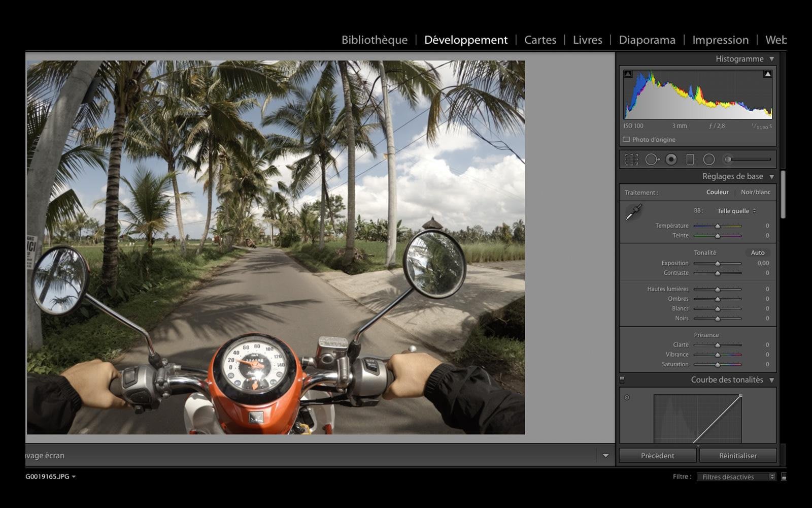Viewport: 812px width, 508px height.
Task: Select the Crop overlay tool
Action: click(631, 160)
